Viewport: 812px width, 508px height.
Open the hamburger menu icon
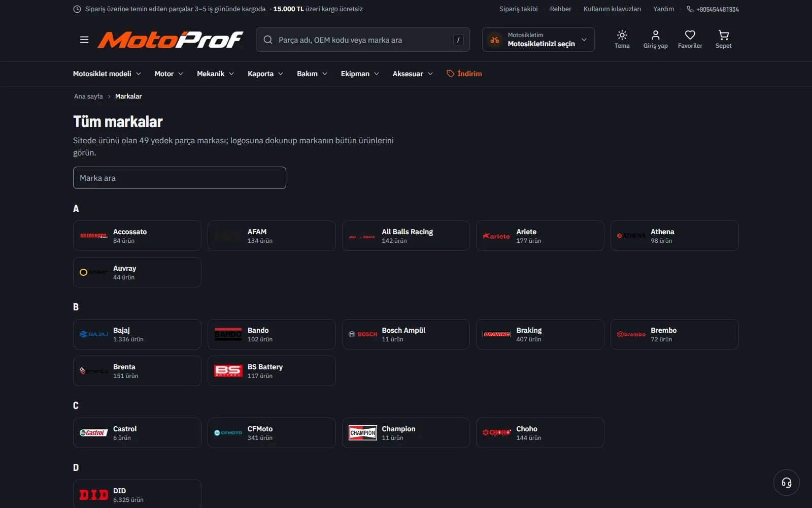click(x=84, y=40)
